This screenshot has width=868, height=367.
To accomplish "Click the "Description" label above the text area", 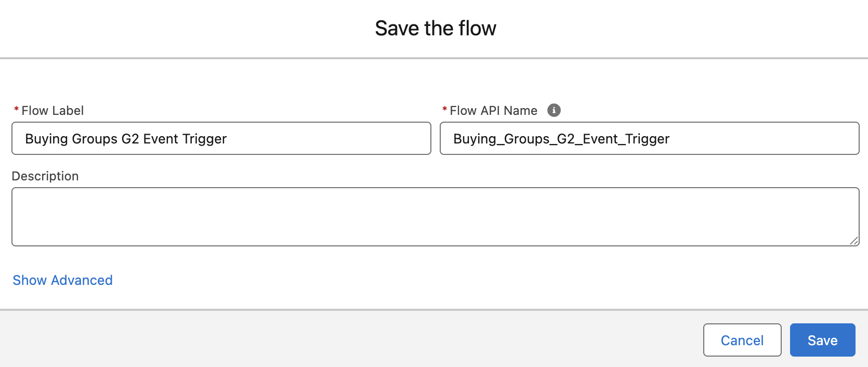I will tap(45, 176).
